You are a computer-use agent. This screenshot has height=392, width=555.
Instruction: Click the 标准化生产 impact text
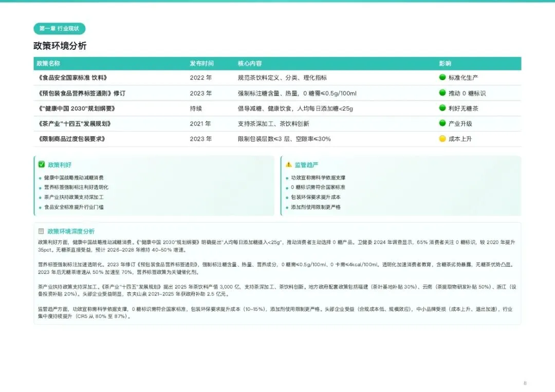click(x=463, y=78)
